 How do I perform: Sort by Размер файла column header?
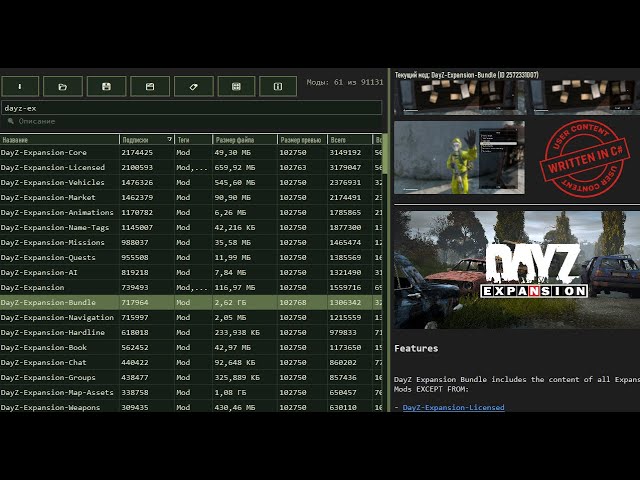(x=244, y=140)
